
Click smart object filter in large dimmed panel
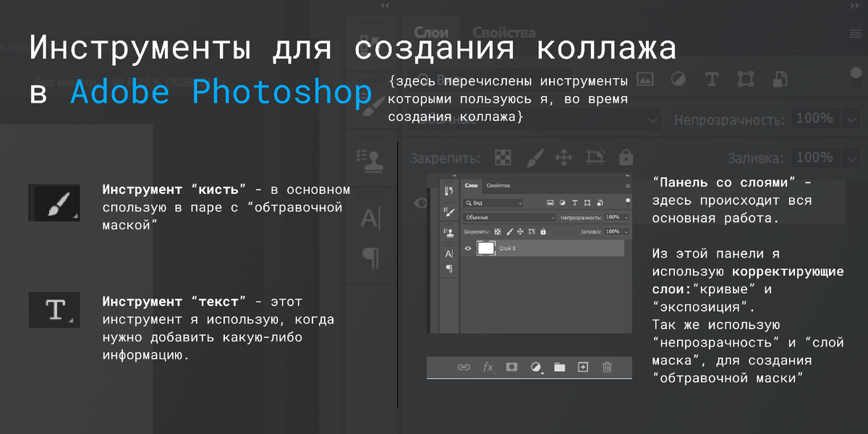click(x=779, y=79)
